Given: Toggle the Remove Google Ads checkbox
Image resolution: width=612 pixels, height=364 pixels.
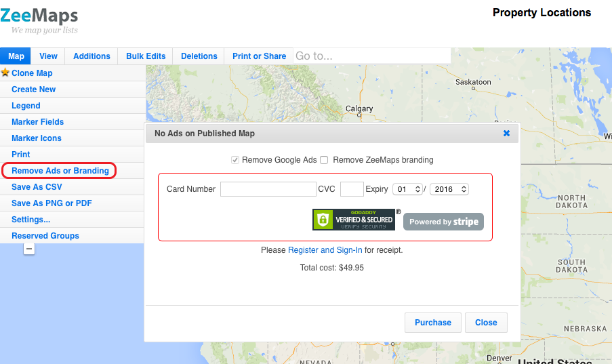Looking at the screenshot, I should pyautogui.click(x=235, y=160).
